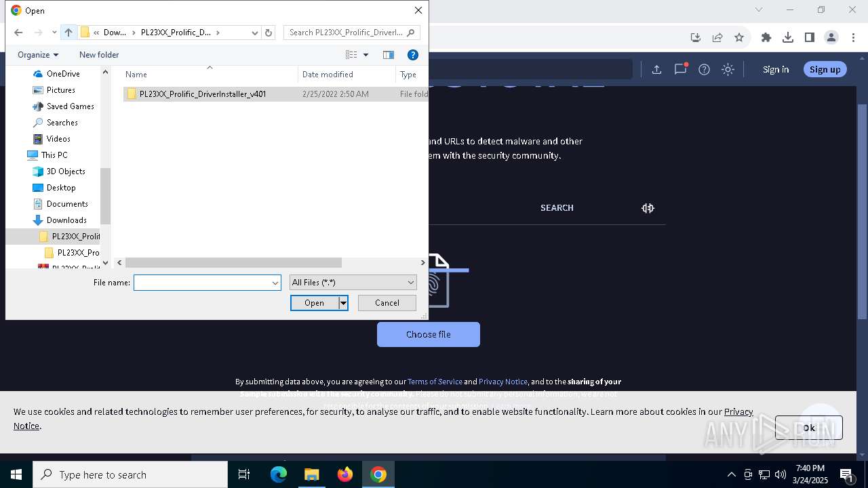Select Pictures in navigation tree

click(x=61, y=90)
